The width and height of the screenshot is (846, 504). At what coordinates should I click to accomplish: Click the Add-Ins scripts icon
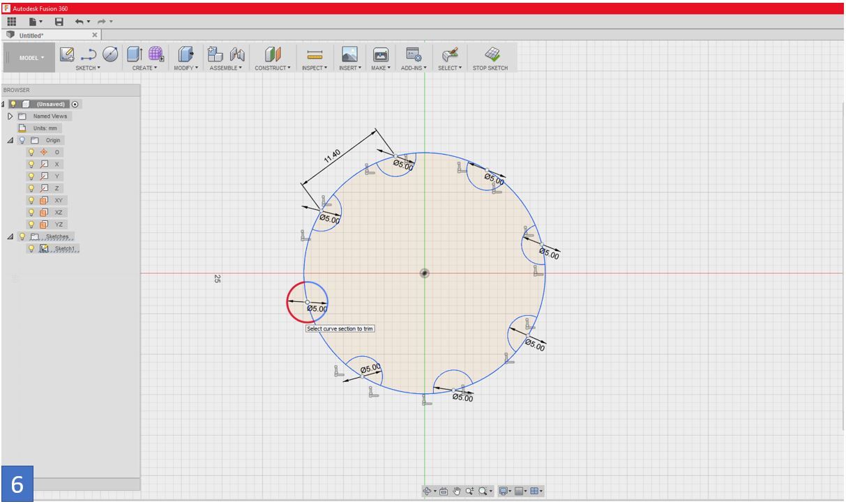tap(414, 54)
